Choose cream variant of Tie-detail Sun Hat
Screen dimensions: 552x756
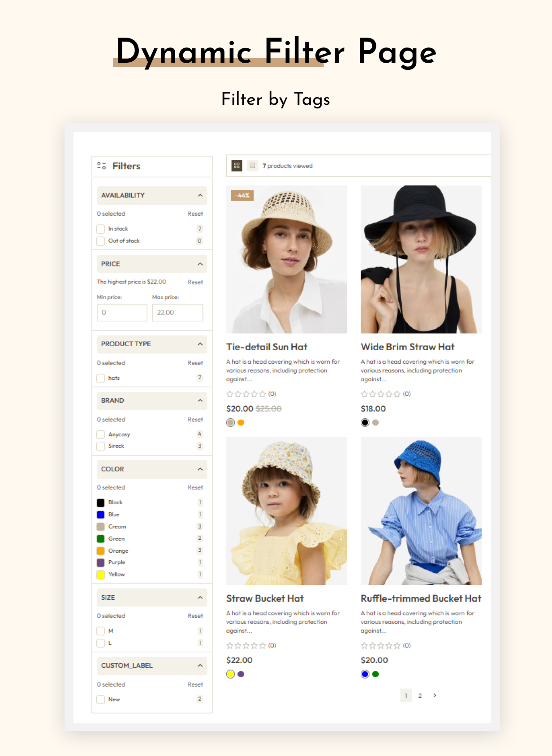[231, 422]
